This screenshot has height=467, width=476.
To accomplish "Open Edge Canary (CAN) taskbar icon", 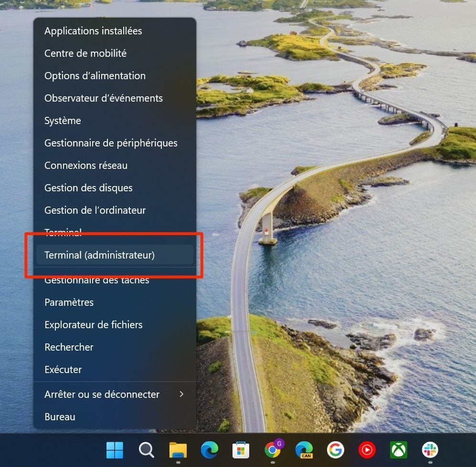I will pos(304,450).
